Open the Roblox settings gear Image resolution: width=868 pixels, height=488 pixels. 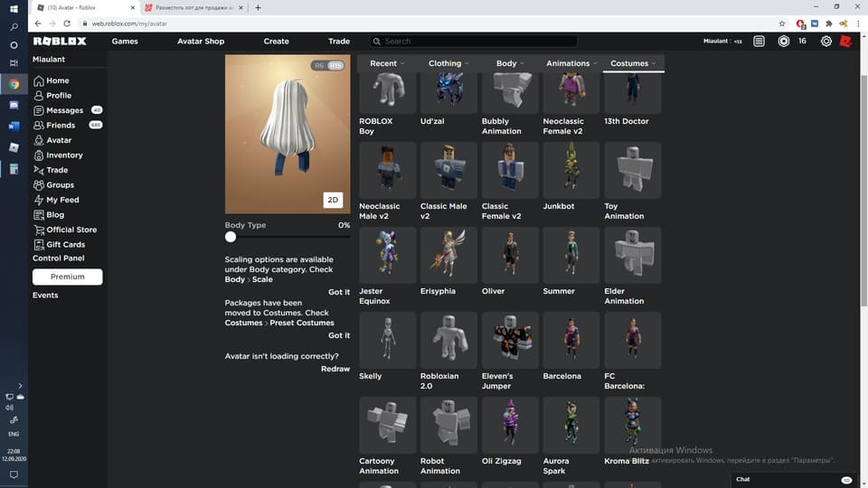(x=826, y=42)
